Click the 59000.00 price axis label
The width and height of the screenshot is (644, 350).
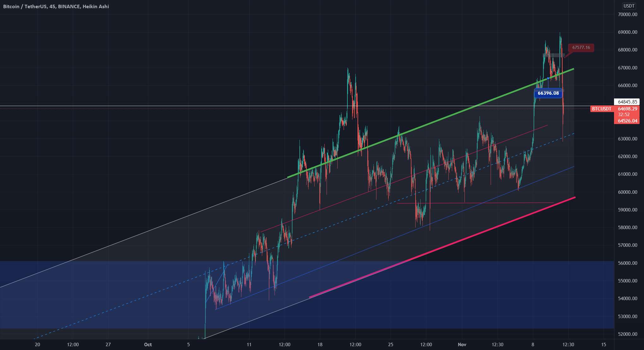point(628,210)
